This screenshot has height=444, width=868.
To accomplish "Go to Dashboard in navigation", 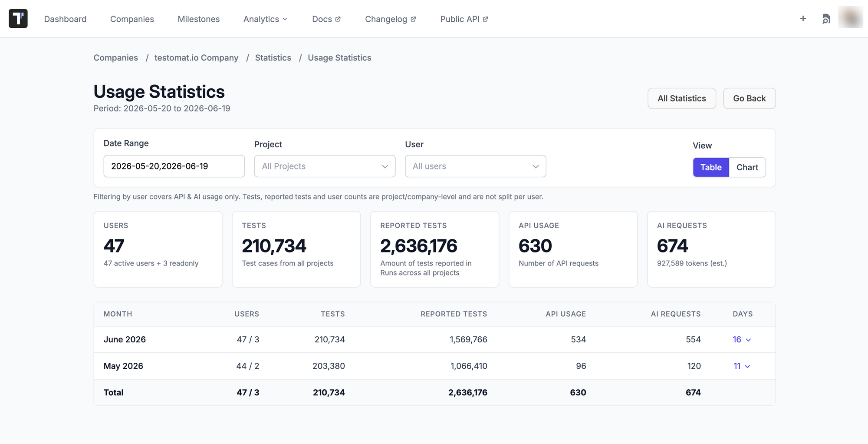I will tap(65, 19).
